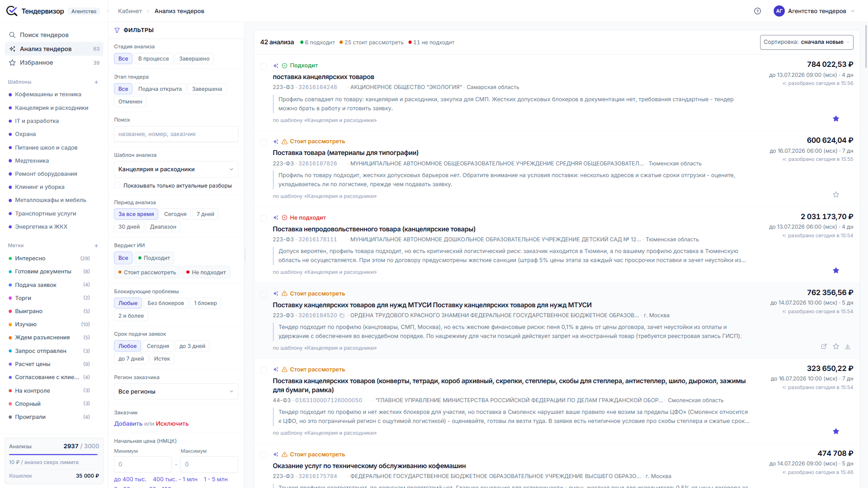Image resolution: width=868 pixels, height=488 pixels.
Task: Tick the checkbox for the Не подходит tender
Action: point(264,218)
